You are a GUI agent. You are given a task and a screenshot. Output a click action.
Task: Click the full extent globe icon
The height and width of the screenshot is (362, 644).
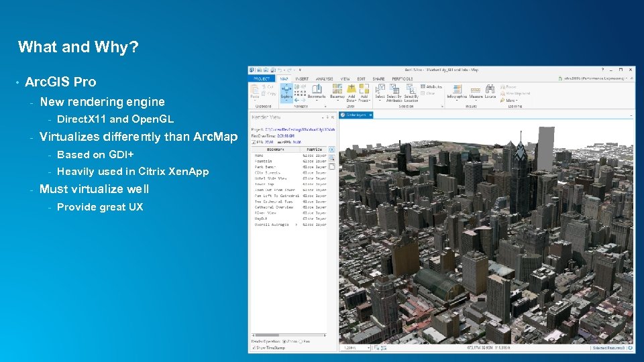coord(297,87)
